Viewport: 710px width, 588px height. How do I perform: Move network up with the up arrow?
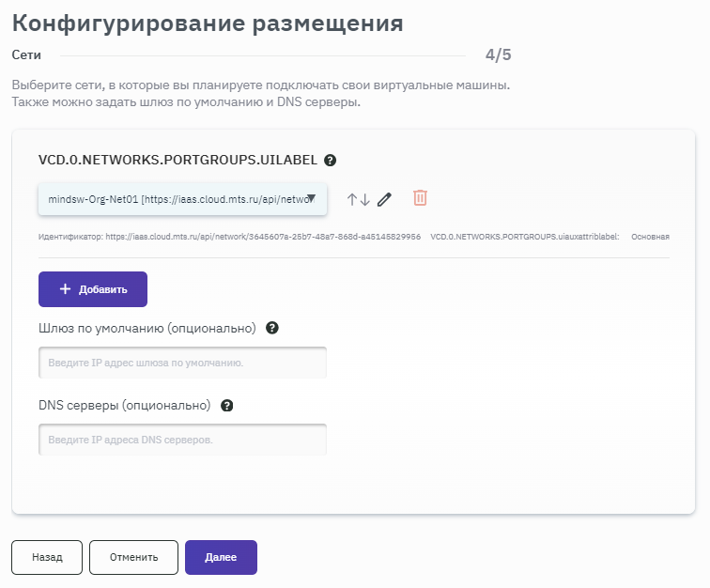(x=352, y=199)
